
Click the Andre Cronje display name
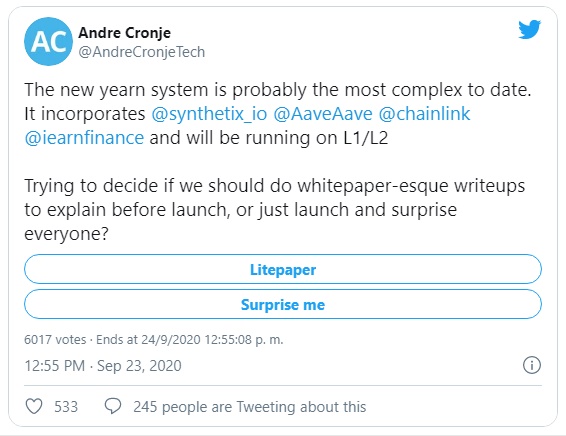125,33
